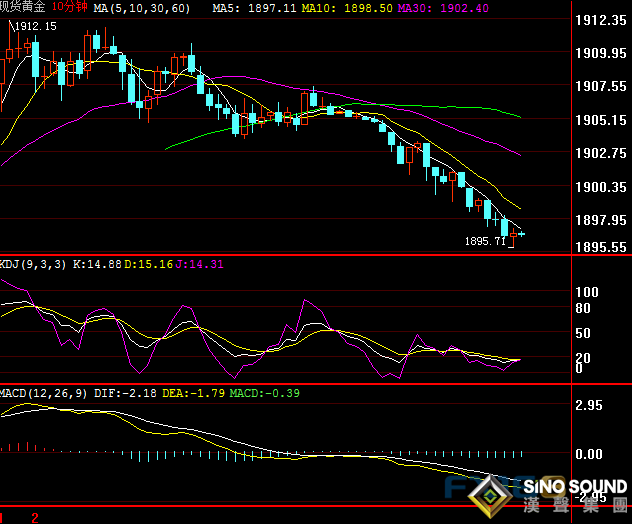Switch to tab 2 at bottom left

pyautogui.click(x=35, y=517)
